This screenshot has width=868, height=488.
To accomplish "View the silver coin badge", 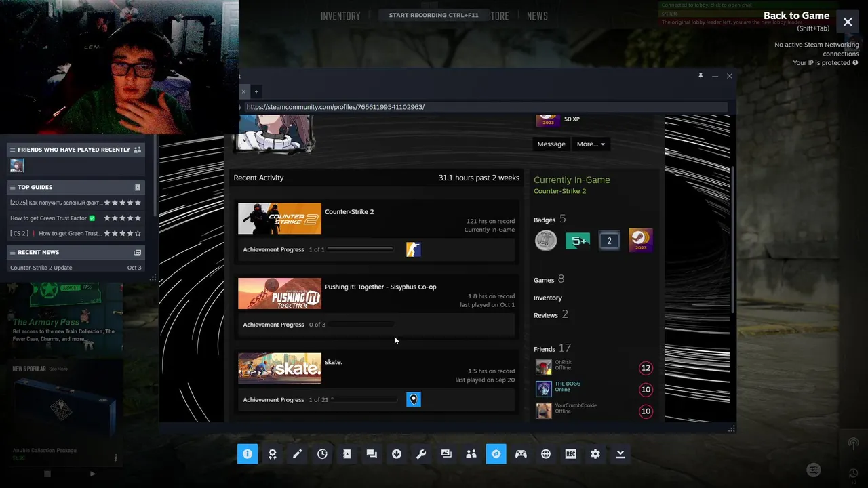I will [x=546, y=241].
